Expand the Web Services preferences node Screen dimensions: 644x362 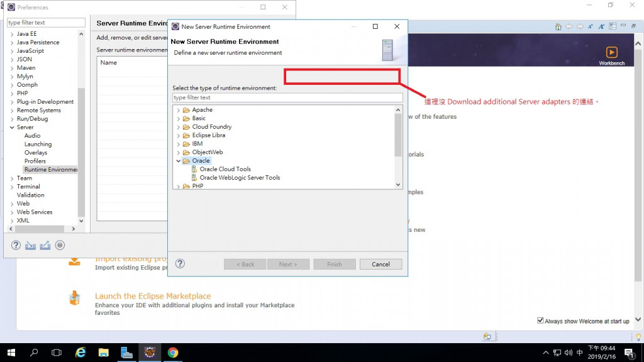point(12,212)
